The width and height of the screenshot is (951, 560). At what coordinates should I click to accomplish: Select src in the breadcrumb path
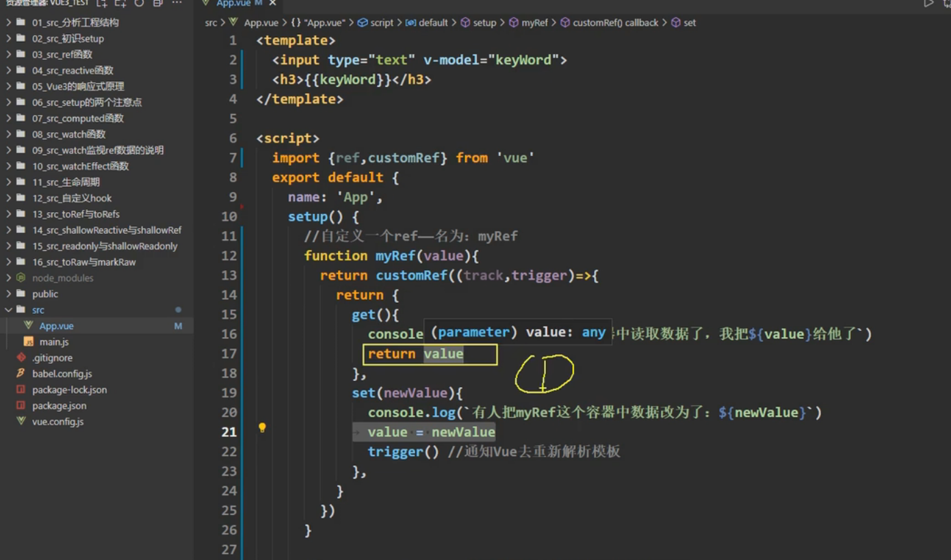(x=211, y=23)
